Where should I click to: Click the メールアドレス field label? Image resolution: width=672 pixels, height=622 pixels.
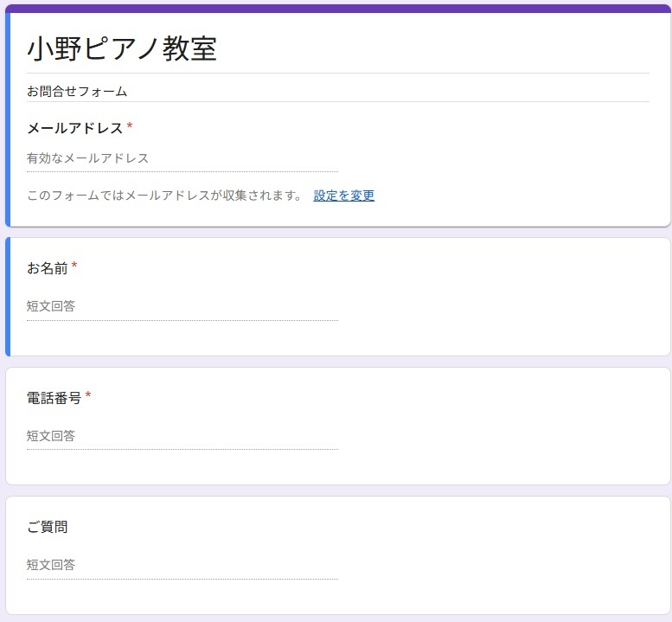coord(74,128)
